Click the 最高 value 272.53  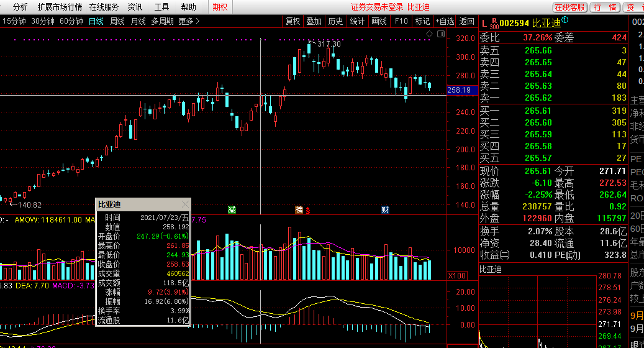click(612, 183)
